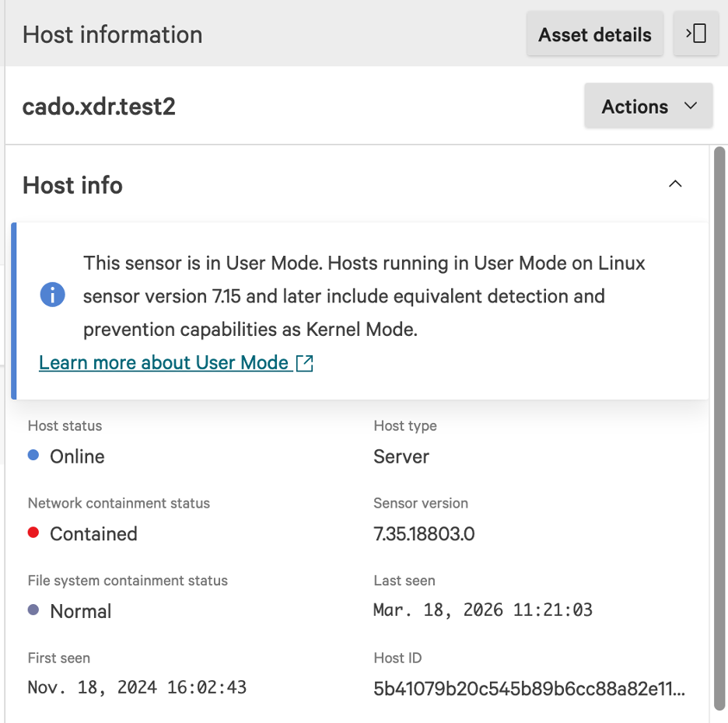Click the chevron arrow inside Actions button
728x723 pixels.
tap(691, 106)
